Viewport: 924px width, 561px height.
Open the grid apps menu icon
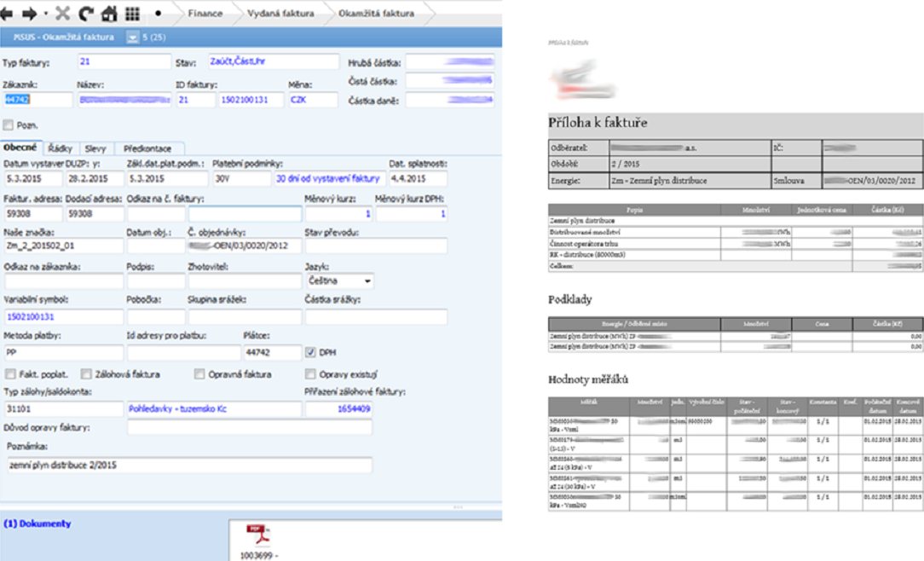(x=133, y=13)
